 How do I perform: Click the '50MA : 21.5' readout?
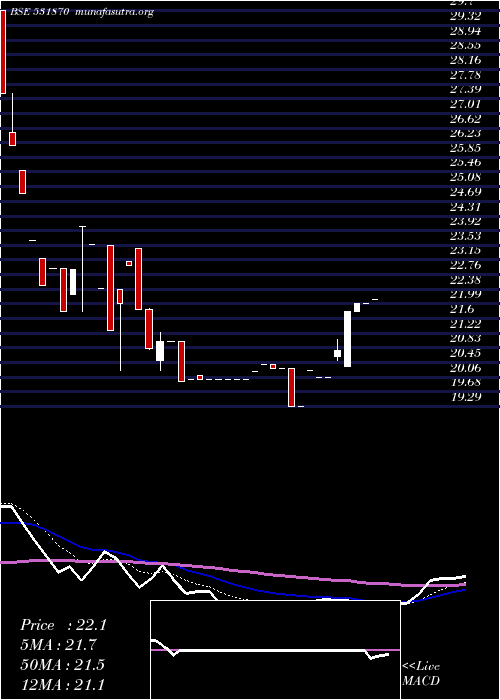click(x=62, y=665)
